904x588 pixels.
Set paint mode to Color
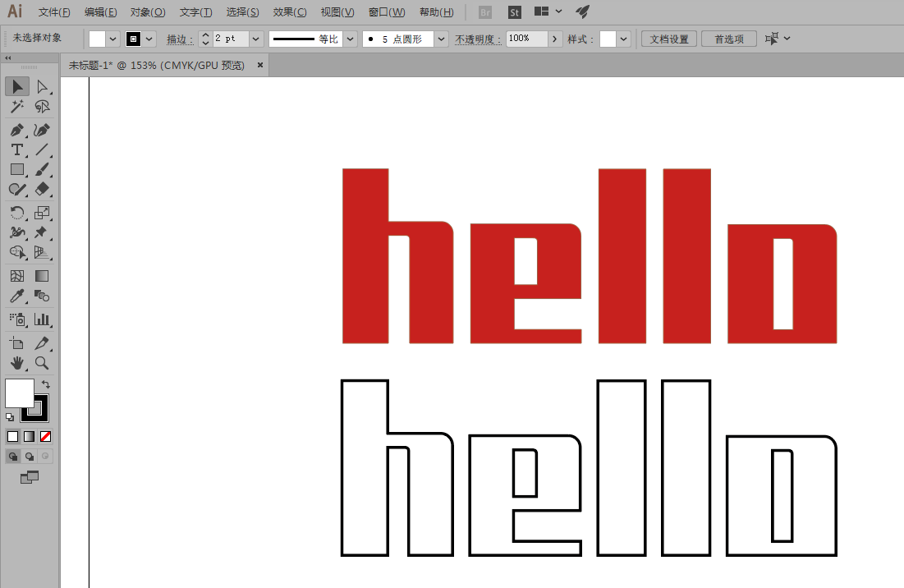click(12, 436)
